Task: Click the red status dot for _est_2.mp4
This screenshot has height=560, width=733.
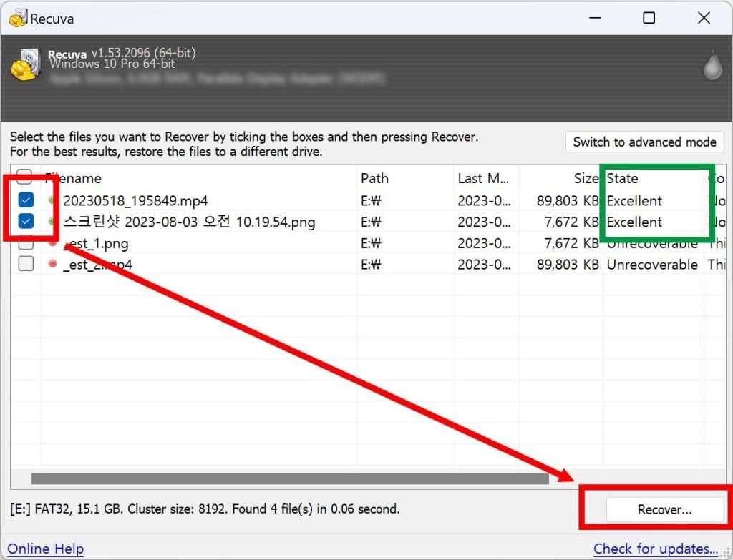Action: tap(52, 264)
